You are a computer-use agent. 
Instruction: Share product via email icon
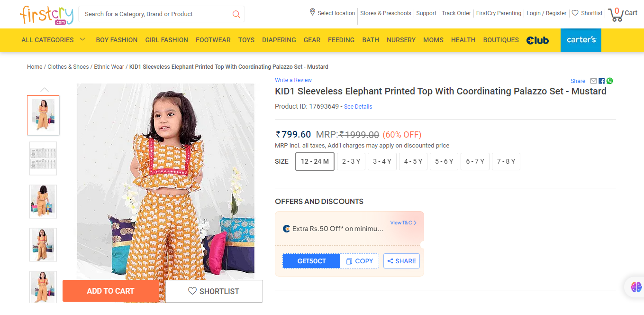[593, 81]
